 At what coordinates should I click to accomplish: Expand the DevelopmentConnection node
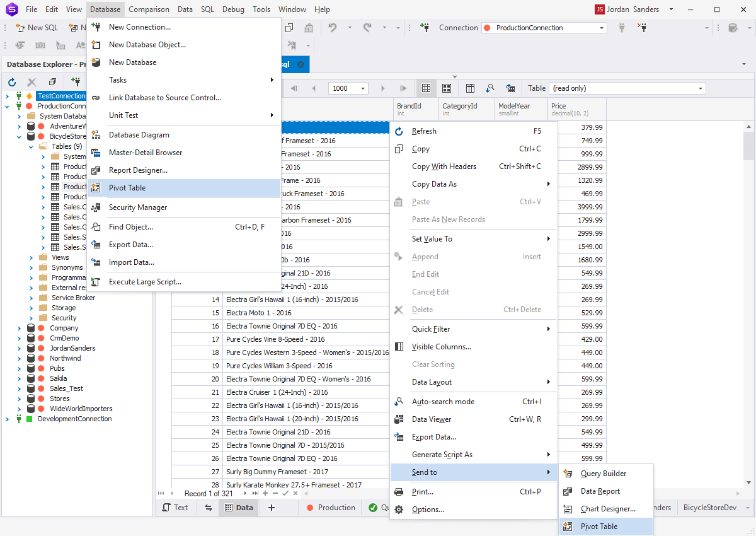click(8, 419)
